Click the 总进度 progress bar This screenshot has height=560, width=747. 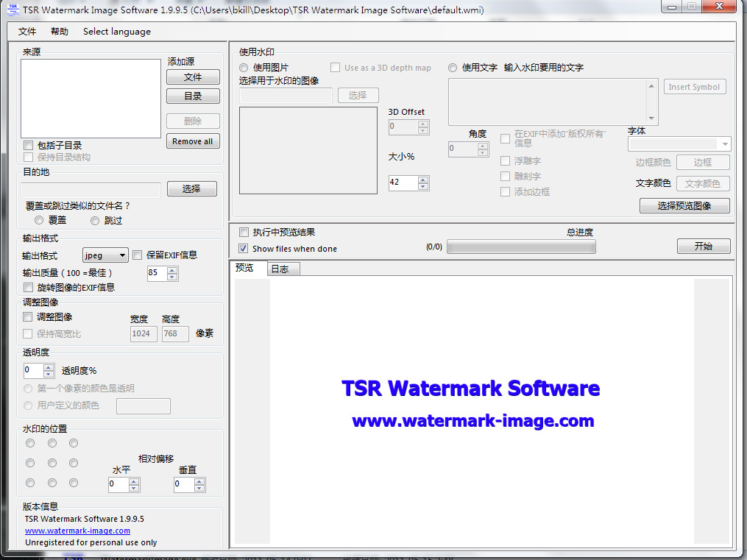coord(521,247)
